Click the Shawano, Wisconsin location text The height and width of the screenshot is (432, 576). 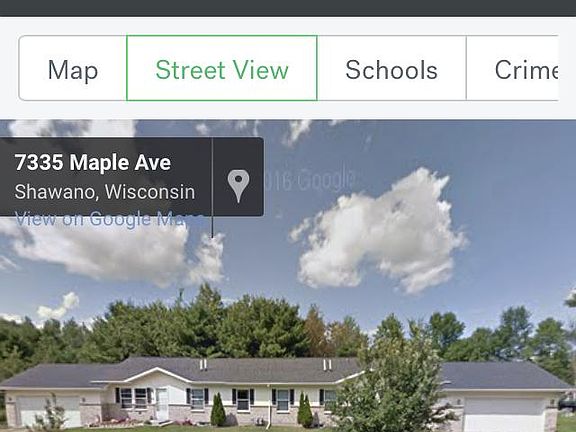(x=105, y=191)
